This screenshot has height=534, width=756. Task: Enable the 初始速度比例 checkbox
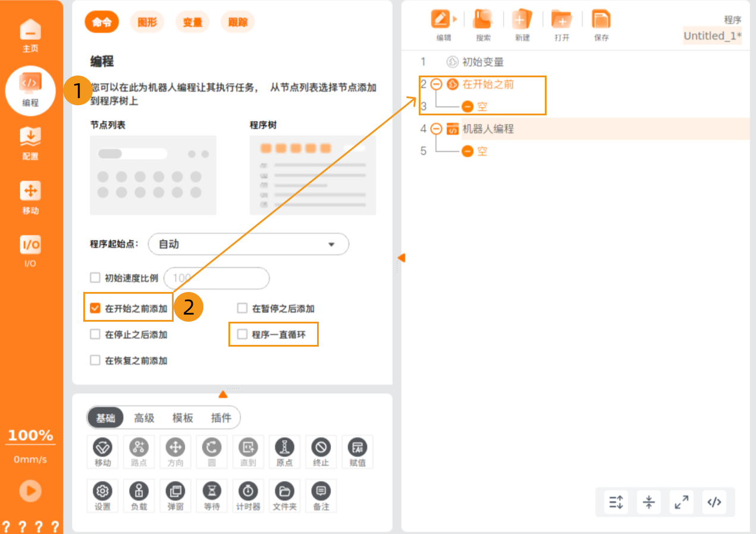pyautogui.click(x=95, y=277)
